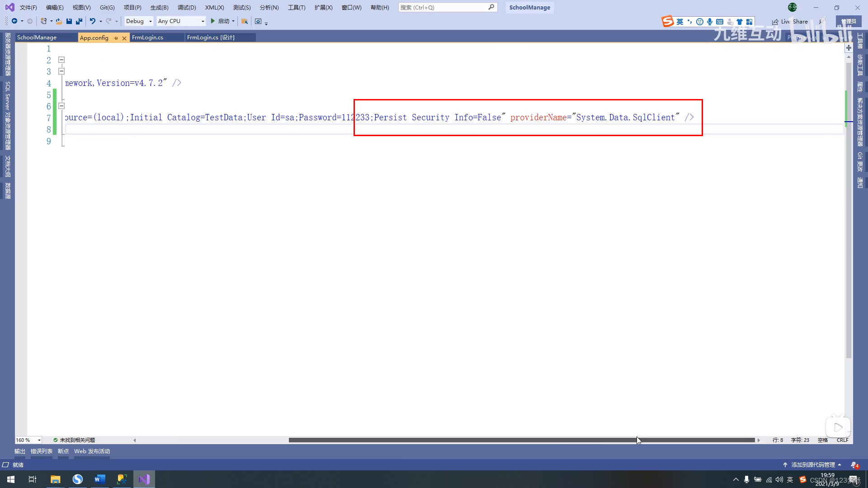
Task: Click the Sogou voice input microphone icon
Action: [x=710, y=22]
